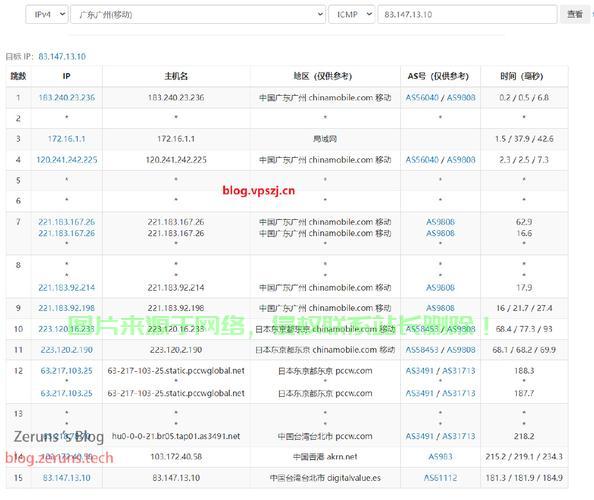Select time value 181.3 / 181.9 / 184.9
The width and height of the screenshot is (594, 500).
[x=524, y=478]
